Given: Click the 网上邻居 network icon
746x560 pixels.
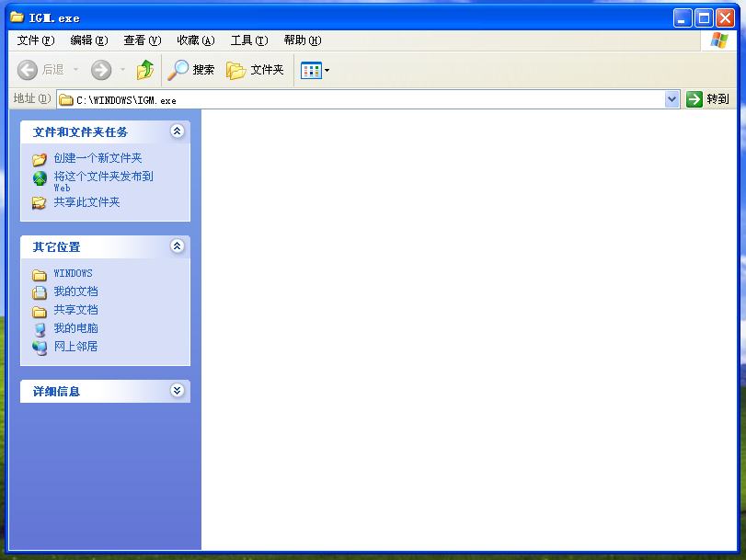Looking at the screenshot, I should pos(40,348).
